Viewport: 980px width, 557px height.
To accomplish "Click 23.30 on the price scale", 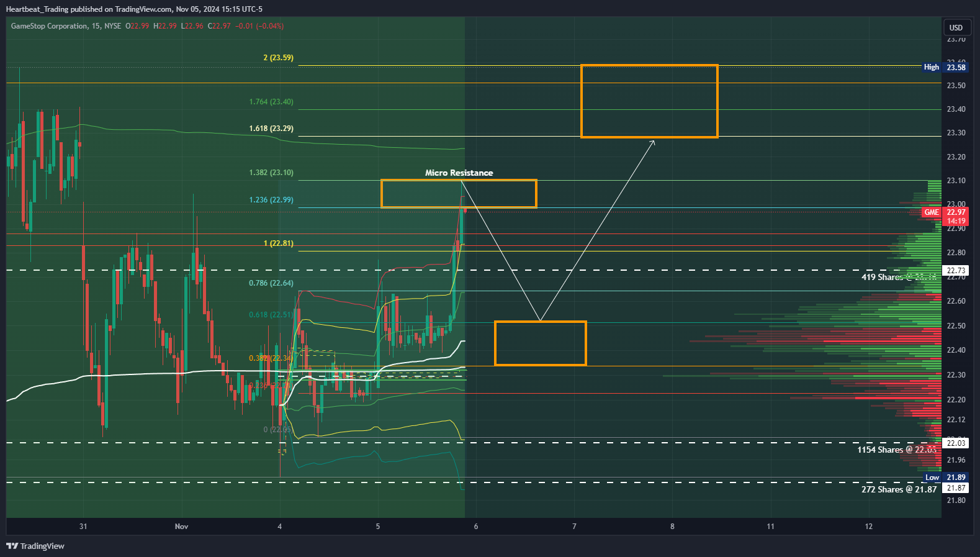I will (956, 132).
